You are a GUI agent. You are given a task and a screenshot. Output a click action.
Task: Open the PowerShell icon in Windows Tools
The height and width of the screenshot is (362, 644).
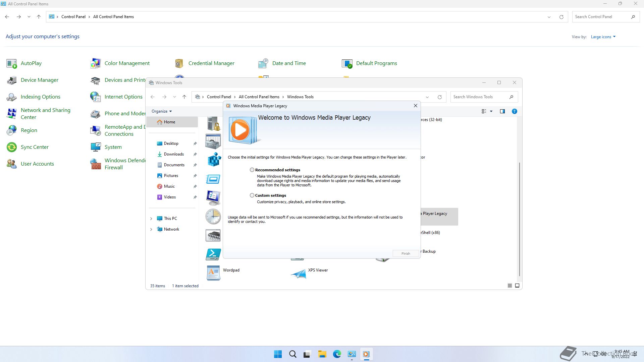point(213,254)
